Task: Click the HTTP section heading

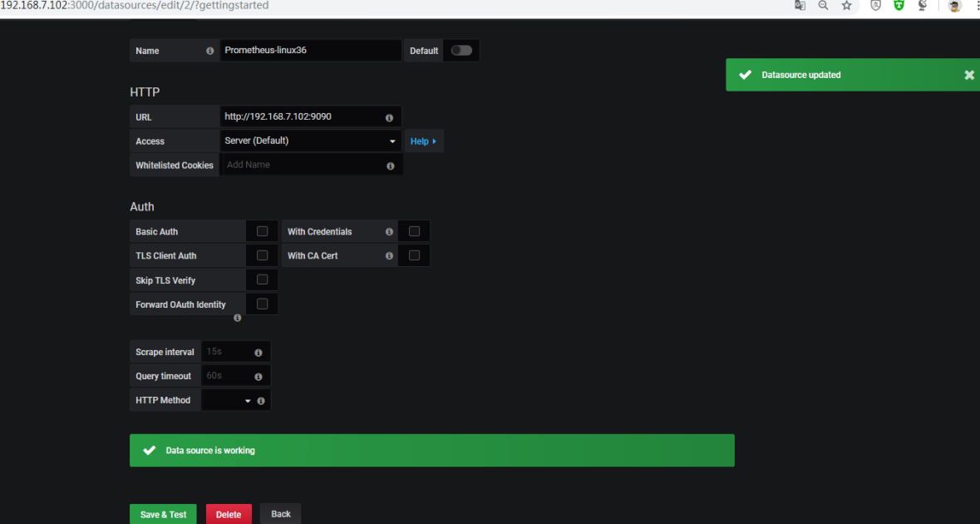Action: tap(145, 92)
